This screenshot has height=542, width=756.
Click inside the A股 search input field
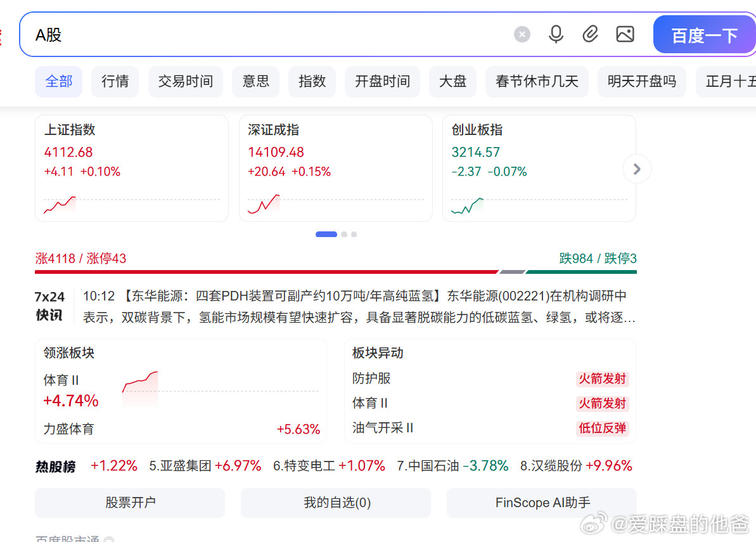(253, 34)
